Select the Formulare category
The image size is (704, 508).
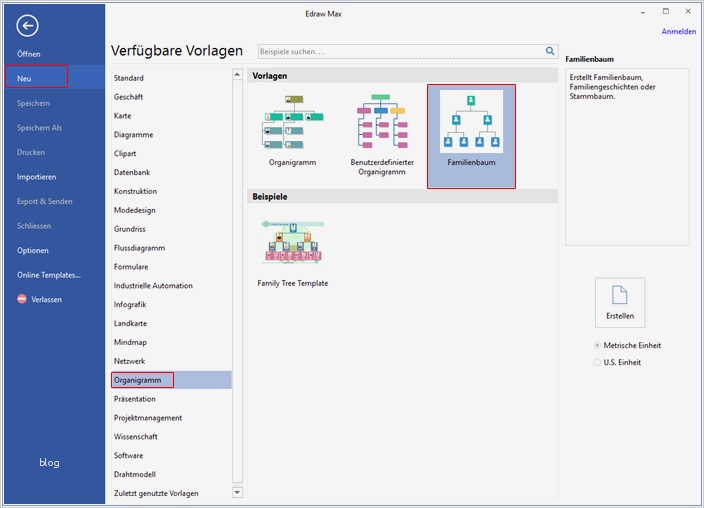(x=131, y=267)
